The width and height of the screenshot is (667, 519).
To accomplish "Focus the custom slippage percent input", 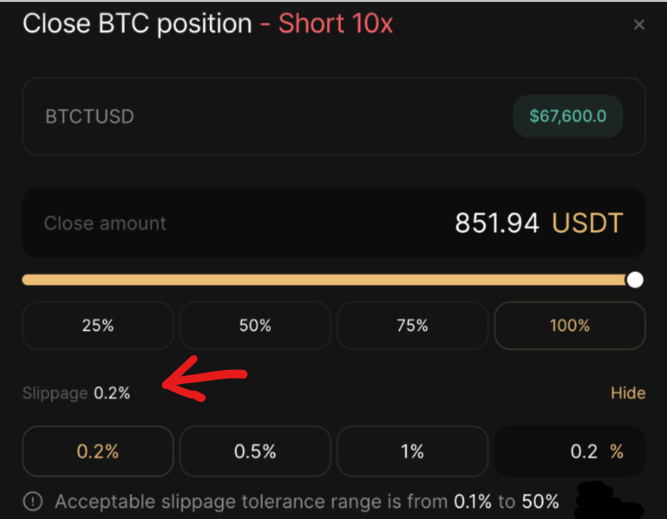I will (560, 451).
